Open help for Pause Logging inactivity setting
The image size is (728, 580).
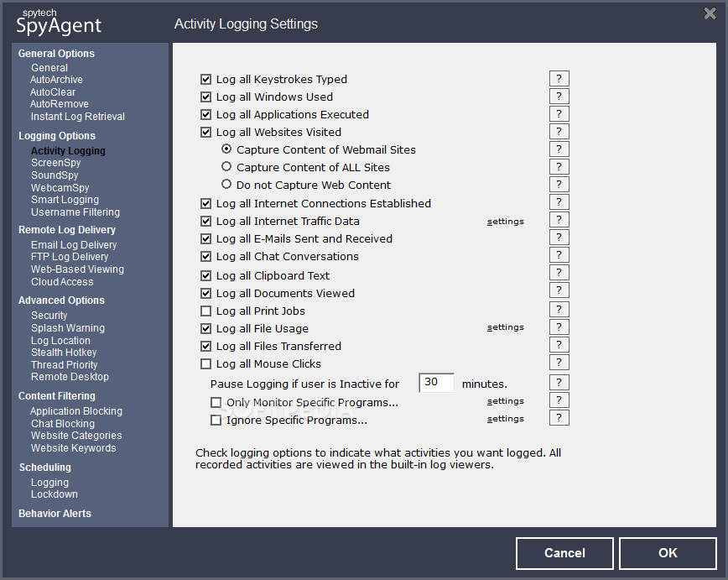click(559, 383)
